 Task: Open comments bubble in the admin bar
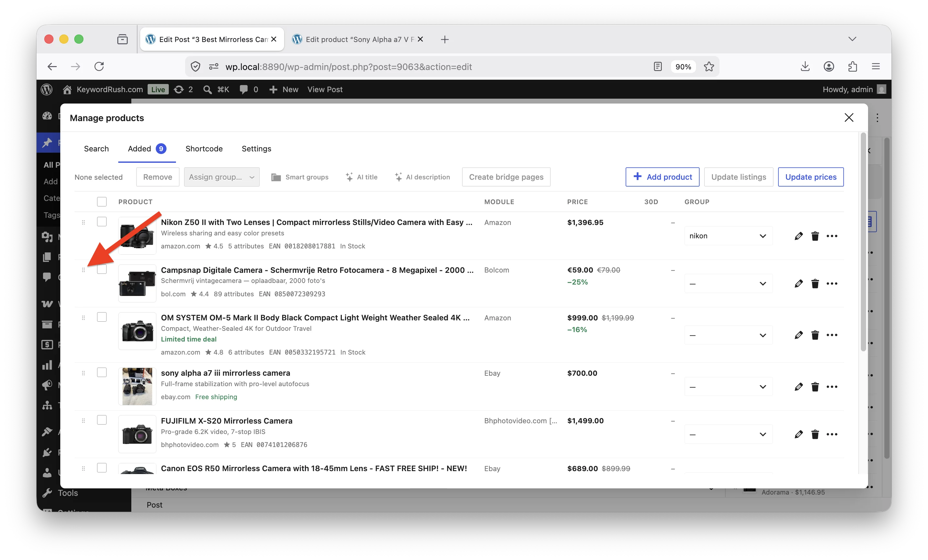click(x=249, y=89)
